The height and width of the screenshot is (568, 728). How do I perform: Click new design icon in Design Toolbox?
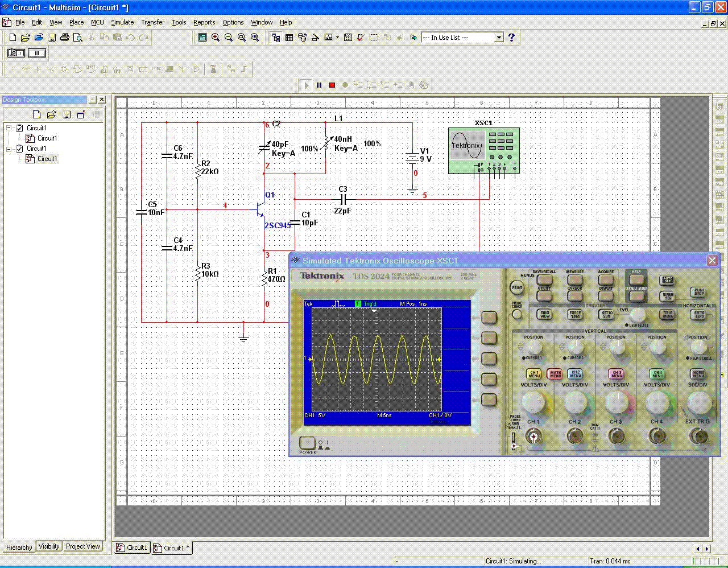[x=37, y=114]
